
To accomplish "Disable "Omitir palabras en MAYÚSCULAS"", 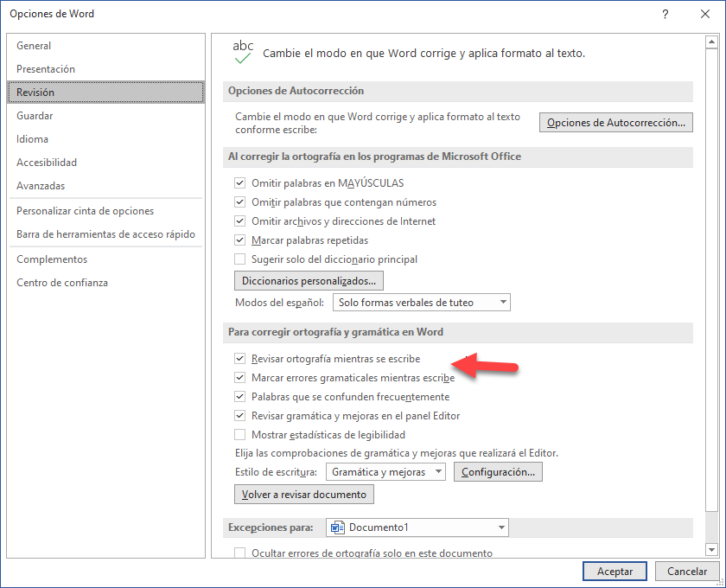I will [239, 182].
